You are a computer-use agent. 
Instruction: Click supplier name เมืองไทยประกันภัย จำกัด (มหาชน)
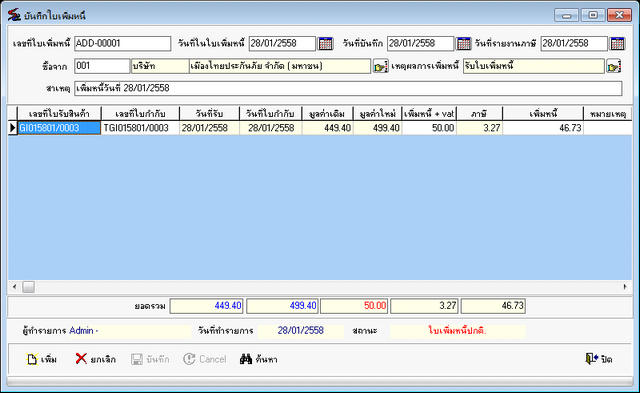click(x=280, y=66)
